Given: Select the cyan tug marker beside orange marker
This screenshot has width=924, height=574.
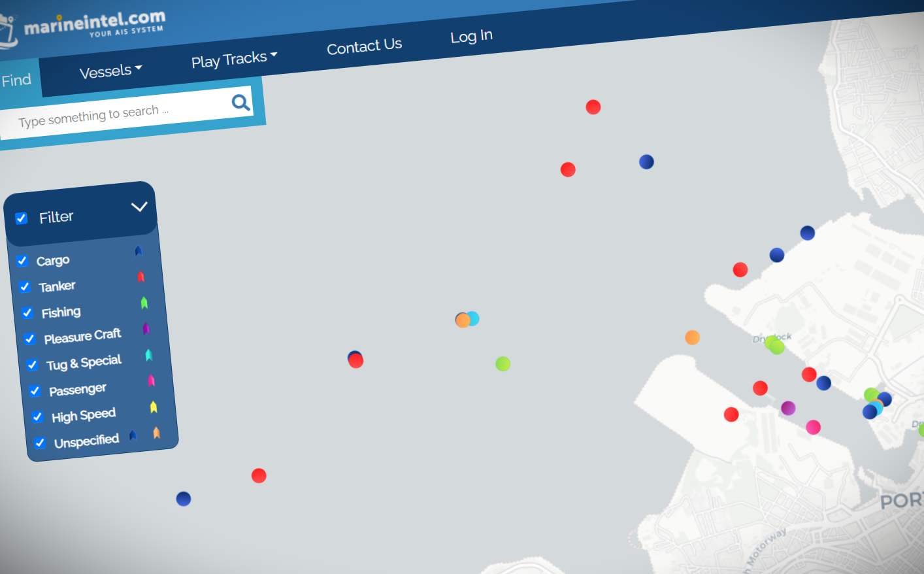Looking at the screenshot, I should click(x=474, y=318).
